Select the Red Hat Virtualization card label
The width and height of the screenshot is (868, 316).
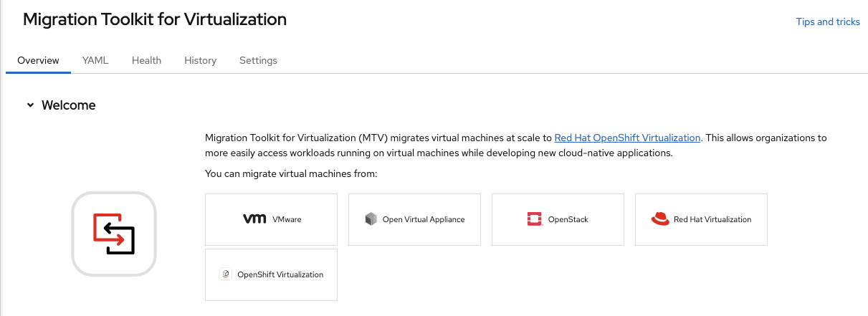pyautogui.click(x=712, y=219)
